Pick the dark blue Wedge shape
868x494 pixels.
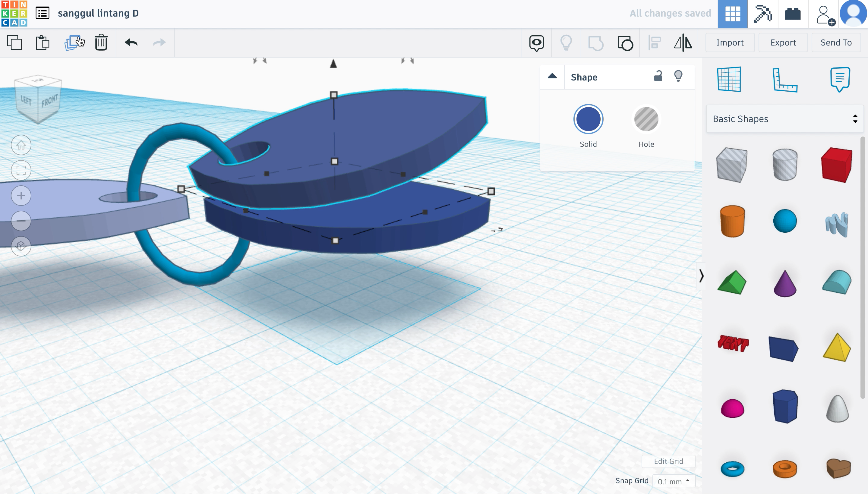(784, 349)
